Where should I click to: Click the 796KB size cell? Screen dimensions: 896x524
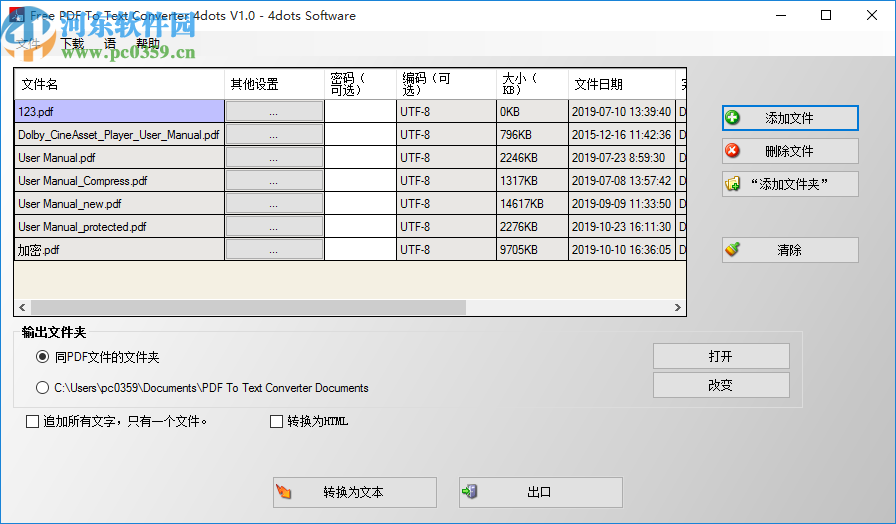pyautogui.click(x=532, y=134)
